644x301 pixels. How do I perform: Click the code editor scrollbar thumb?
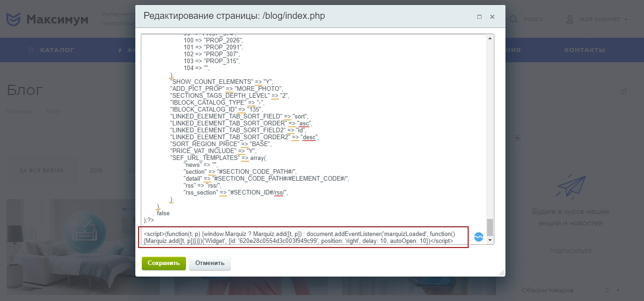(490, 227)
